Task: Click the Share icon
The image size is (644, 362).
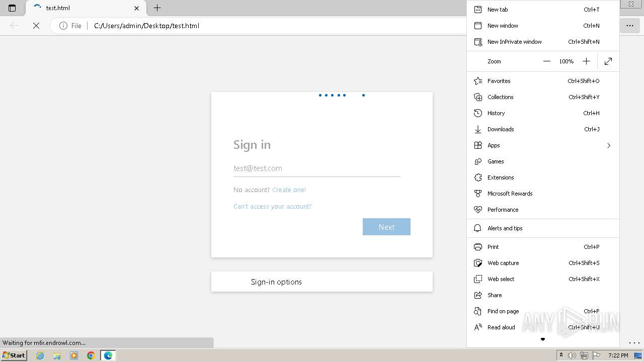Action: coord(478,295)
